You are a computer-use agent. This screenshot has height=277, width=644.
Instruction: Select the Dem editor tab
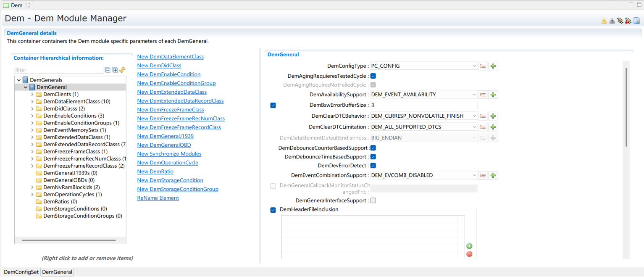point(16,5)
